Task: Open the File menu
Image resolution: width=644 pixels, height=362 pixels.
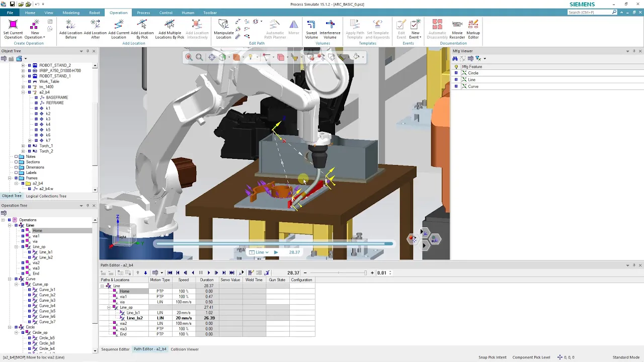Action: click(10, 13)
